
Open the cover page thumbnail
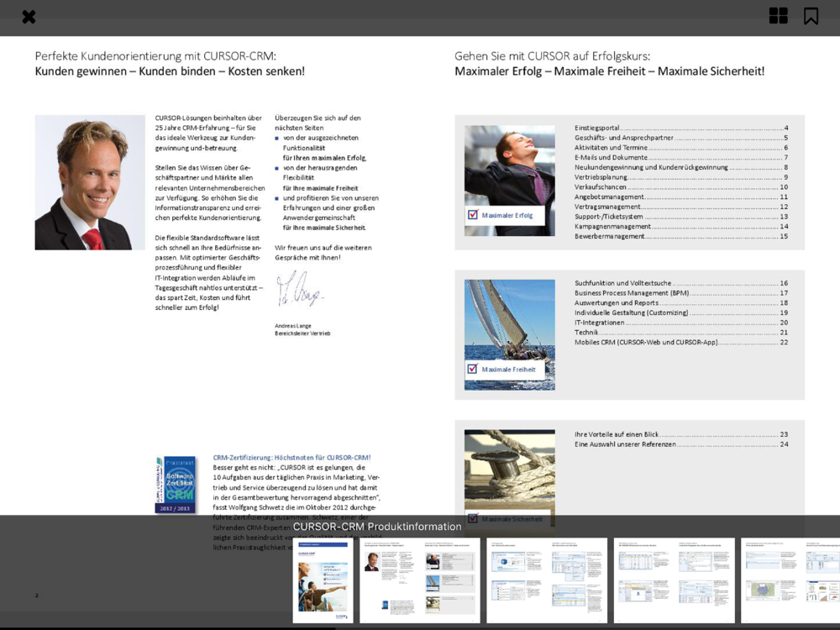323,580
